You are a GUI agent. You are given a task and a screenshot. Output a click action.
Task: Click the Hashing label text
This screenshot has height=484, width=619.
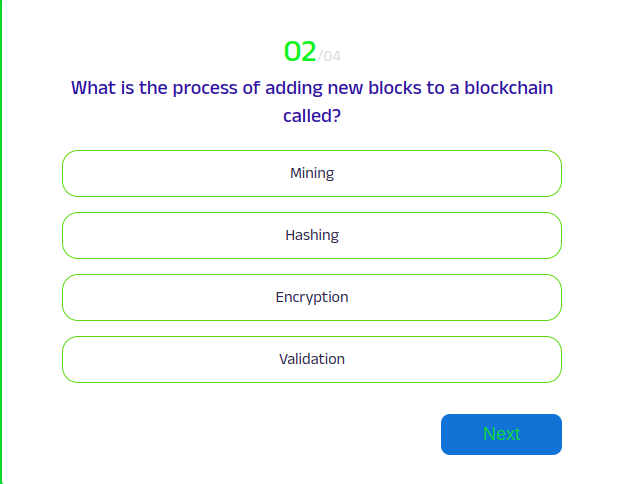(312, 235)
